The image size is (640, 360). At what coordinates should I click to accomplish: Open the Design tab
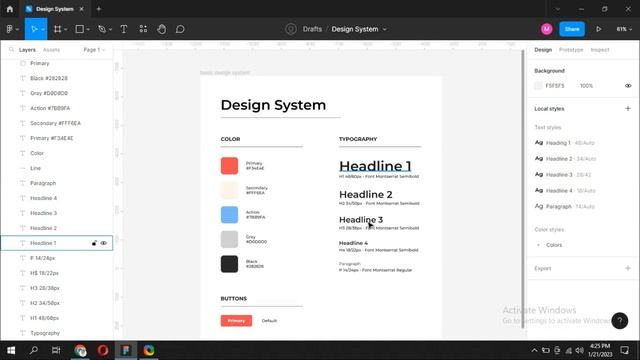click(543, 49)
